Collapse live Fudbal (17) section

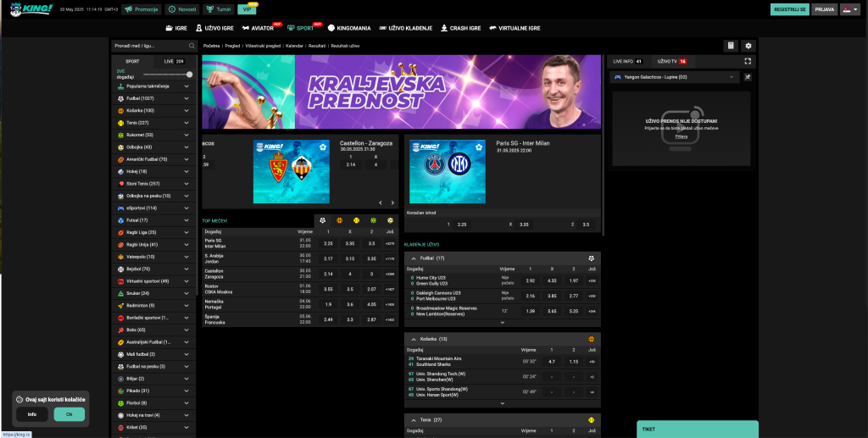coord(413,258)
